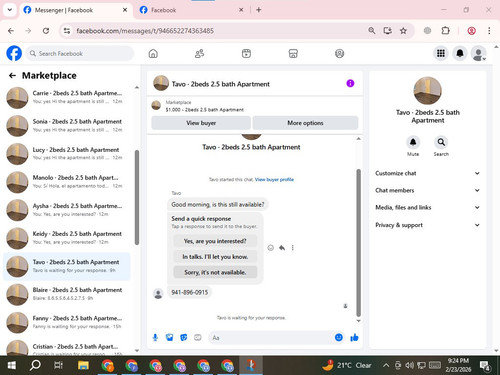Click the Search Facebook field
The height and width of the screenshot is (375, 500).
pyautogui.click(x=80, y=53)
